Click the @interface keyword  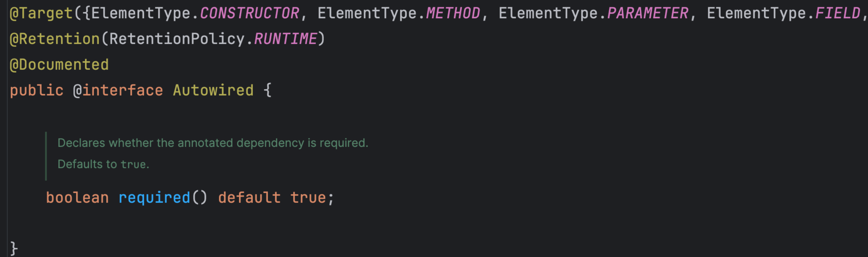(118, 91)
